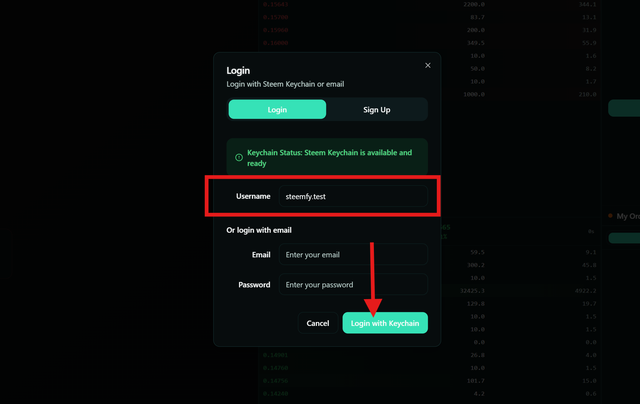Select the Login tab

click(x=277, y=109)
